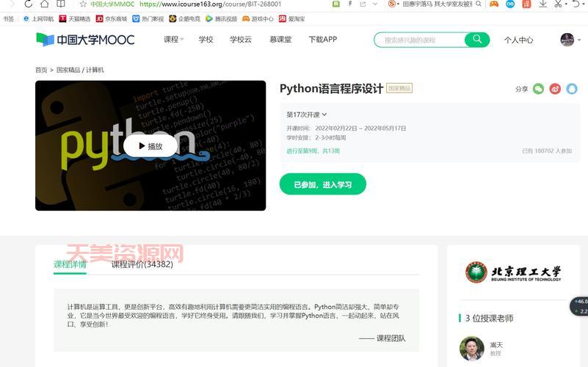Open the 计算机 breadcrumb link
This screenshot has height=367, width=588.
(x=95, y=70)
